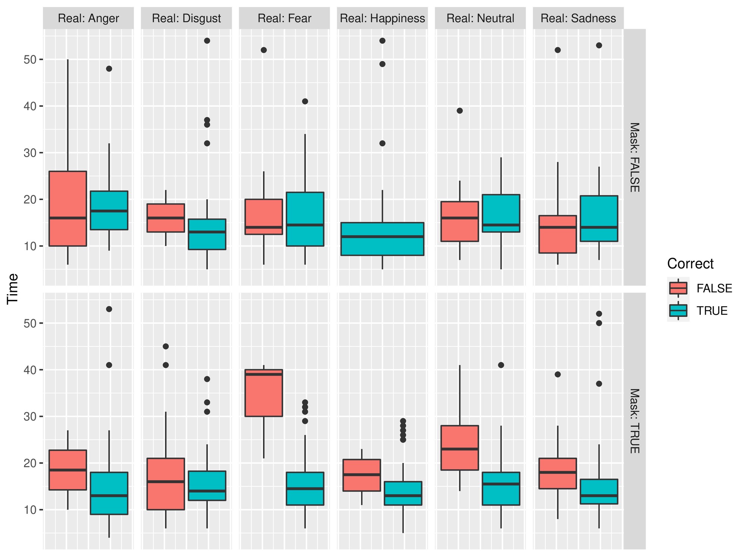Click the 'Time' y-axis title
747x560 pixels.
[x=13, y=289]
